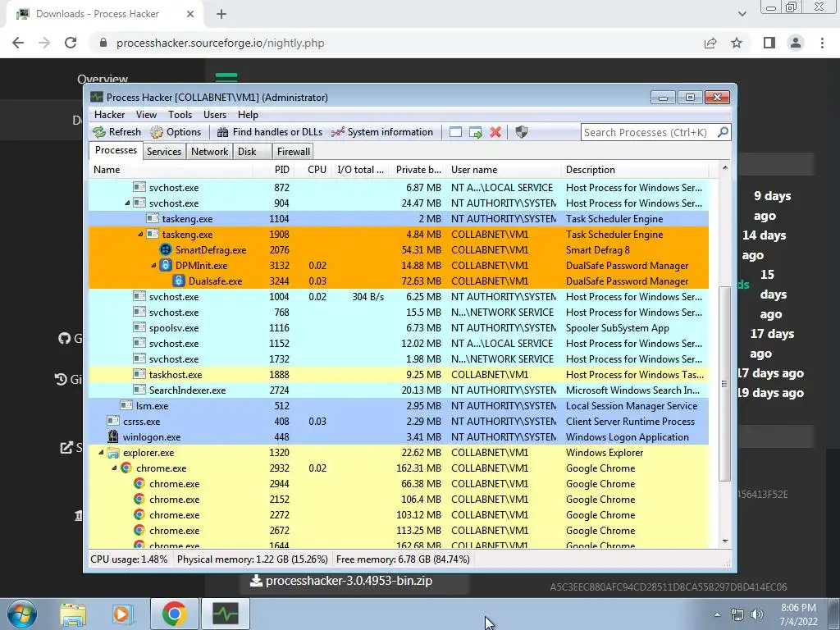Switch to the Services tab
This screenshot has width=840, height=630.
pyautogui.click(x=164, y=152)
